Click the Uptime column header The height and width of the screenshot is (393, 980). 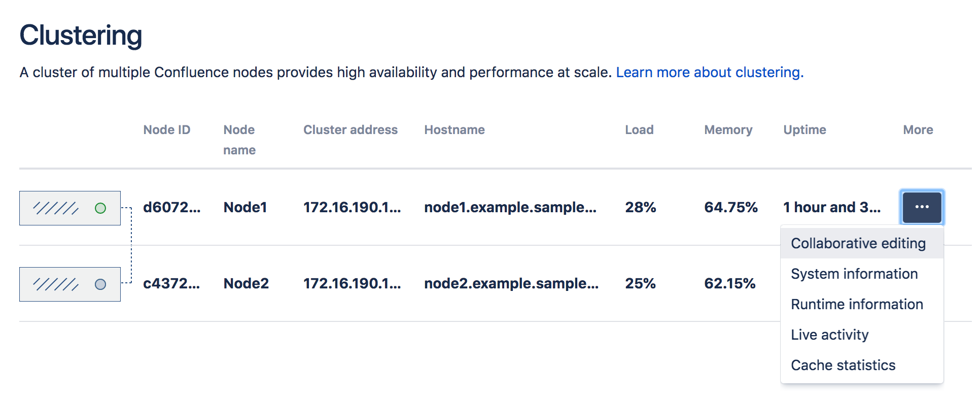pyautogui.click(x=804, y=130)
